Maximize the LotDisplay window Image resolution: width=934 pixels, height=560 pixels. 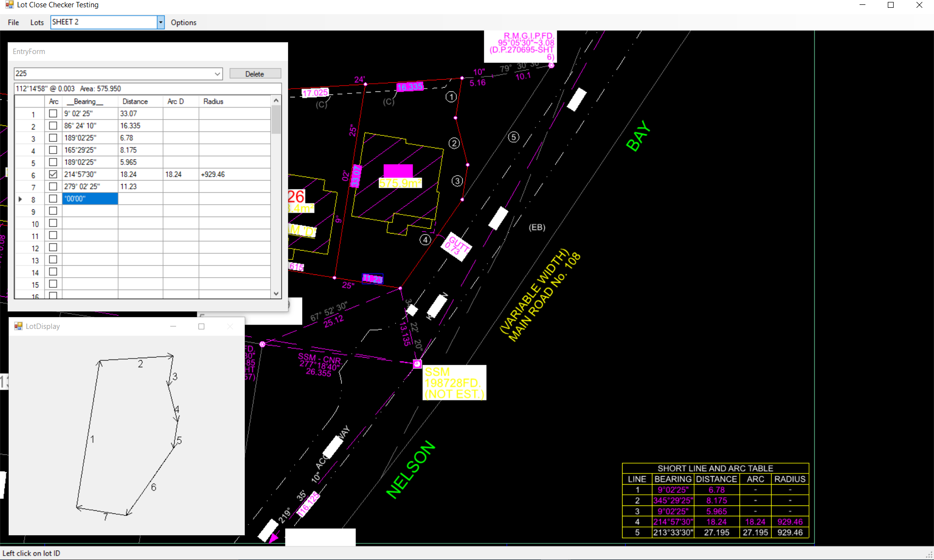tap(201, 326)
